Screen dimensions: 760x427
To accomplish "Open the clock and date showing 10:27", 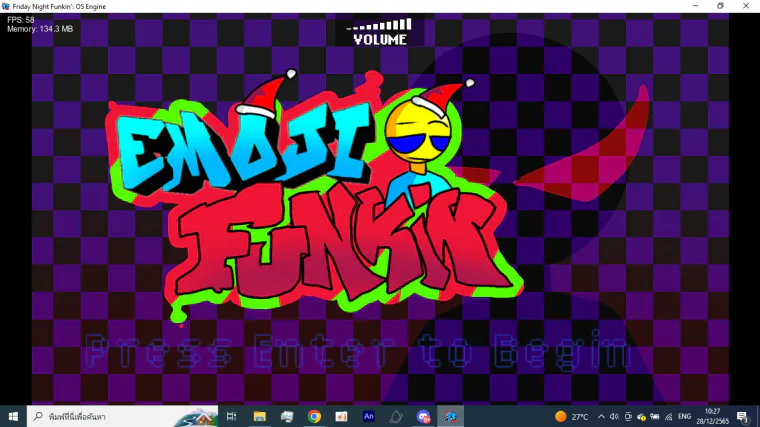I will pyautogui.click(x=712, y=416).
